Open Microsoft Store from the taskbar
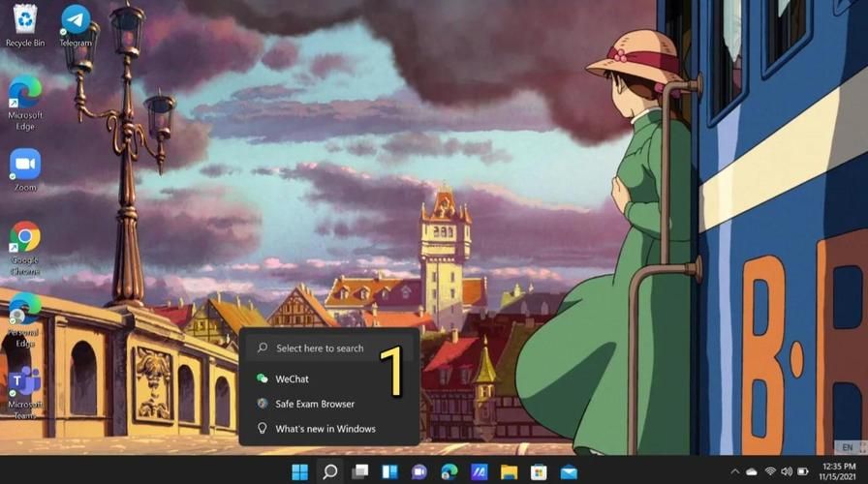Image resolution: width=868 pixels, height=484 pixels. click(x=539, y=471)
